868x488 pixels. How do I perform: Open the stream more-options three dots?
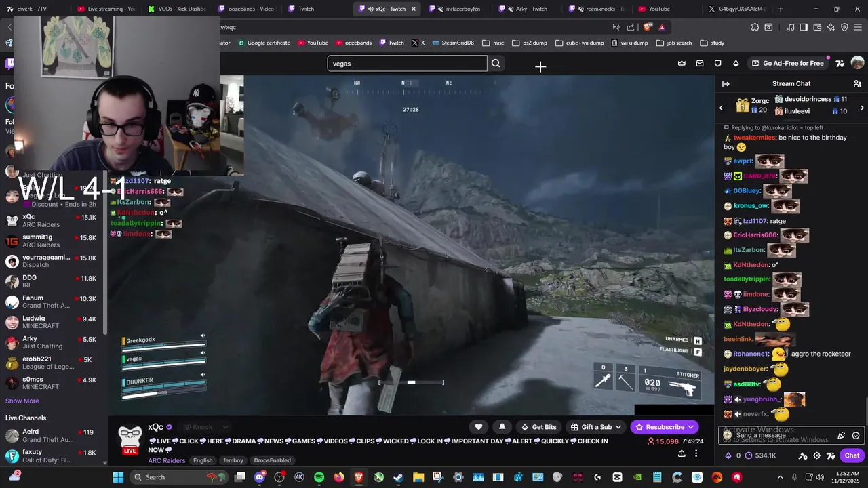(696, 453)
